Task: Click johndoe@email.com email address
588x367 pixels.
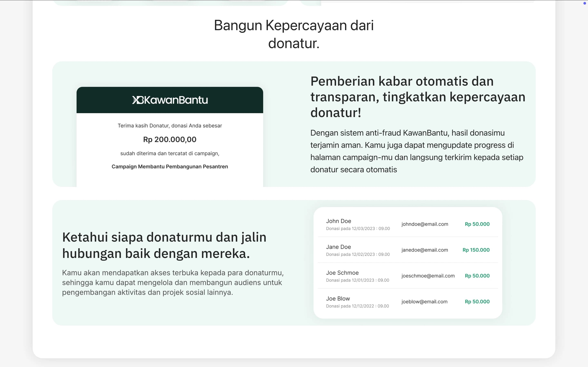Action: pyautogui.click(x=425, y=224)
